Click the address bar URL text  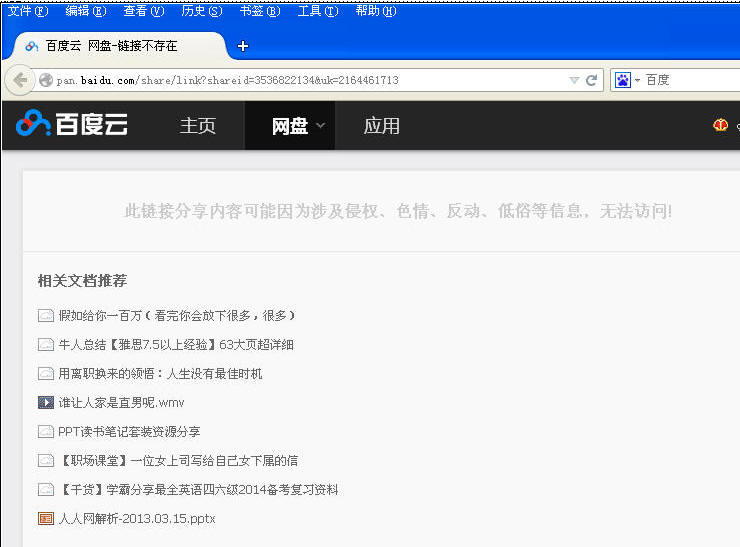coord(227,80)
